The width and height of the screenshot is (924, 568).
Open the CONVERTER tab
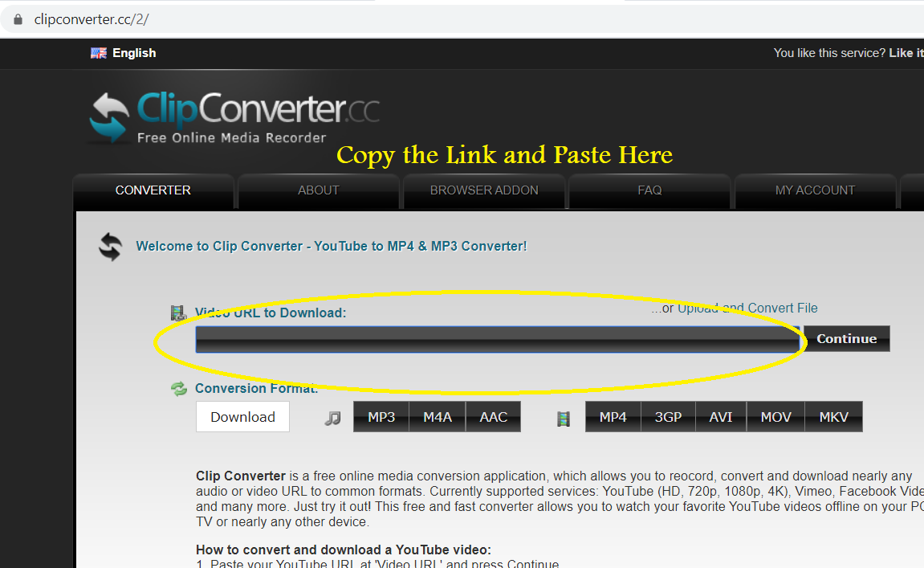[153, 190]
